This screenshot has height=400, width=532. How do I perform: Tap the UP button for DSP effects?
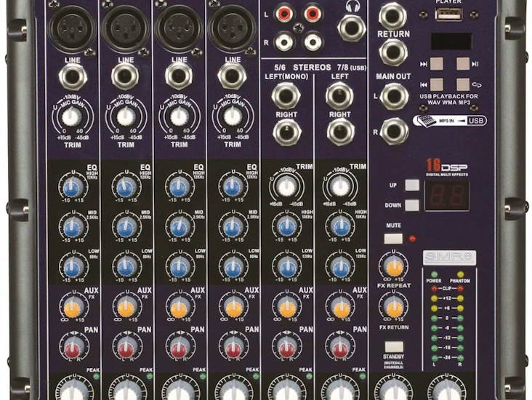point(412,185)
